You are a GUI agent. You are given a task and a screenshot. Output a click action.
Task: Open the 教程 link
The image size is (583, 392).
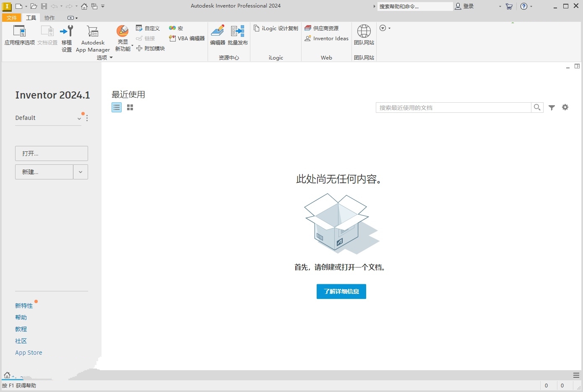tap(21, 329)
